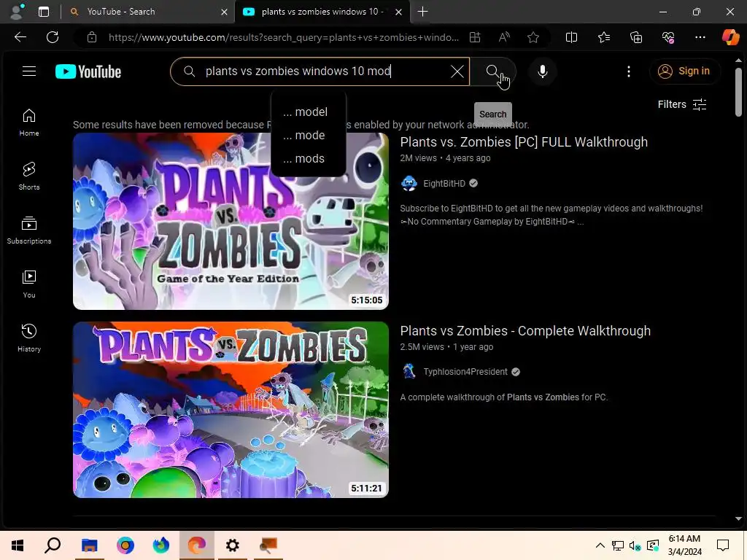Visit the EightBitHD channel

[444, 183]
